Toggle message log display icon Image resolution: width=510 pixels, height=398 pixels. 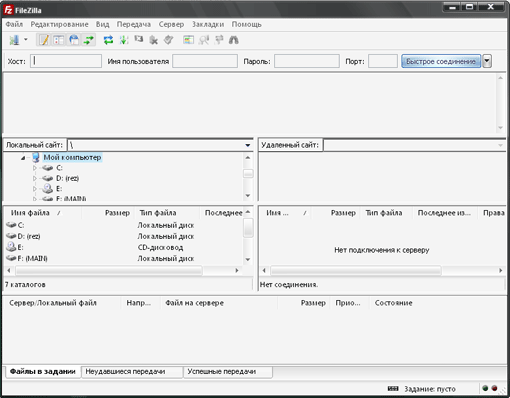coord(44,40)
